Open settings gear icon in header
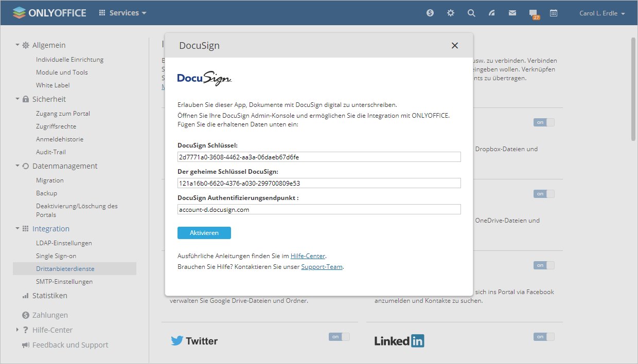The width and height of the screenshot is (638, 364). [x=451, y=13]
